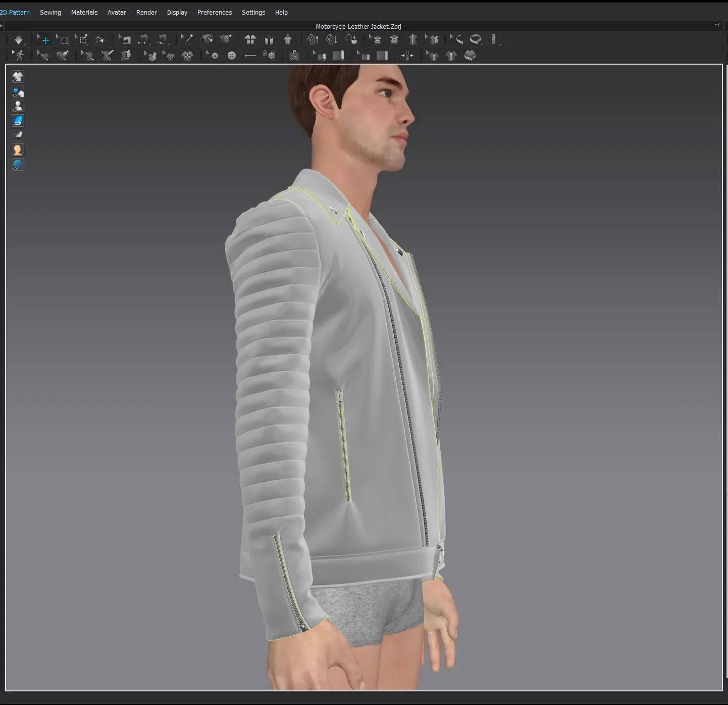Start simulation with the down-arrow tool
Image resolution: width=728 pixels, height=705 pixels.
click(19, 39)
